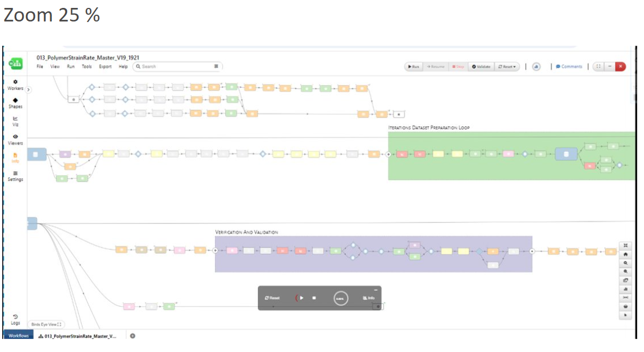Open the Viz sidebar panel

click(15, 121)
